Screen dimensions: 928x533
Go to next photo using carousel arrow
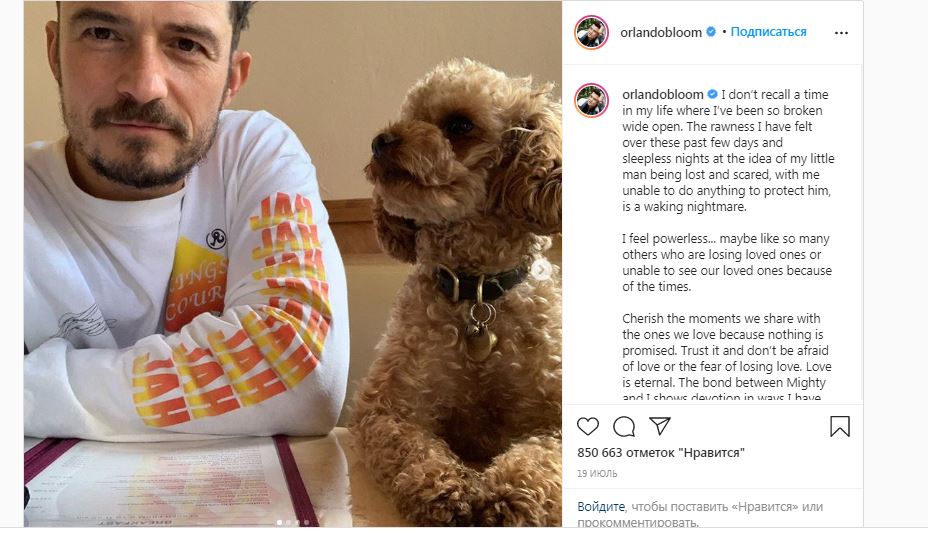[540, 270]
